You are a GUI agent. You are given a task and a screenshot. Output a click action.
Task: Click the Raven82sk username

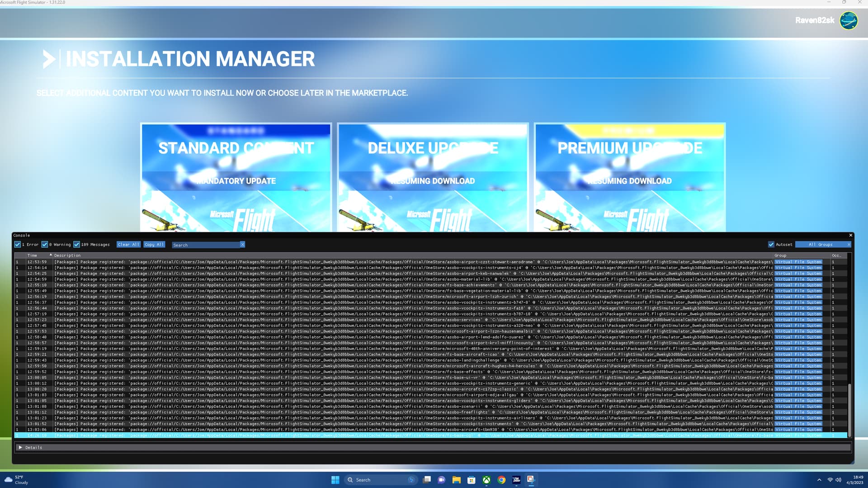pos(815,20)
